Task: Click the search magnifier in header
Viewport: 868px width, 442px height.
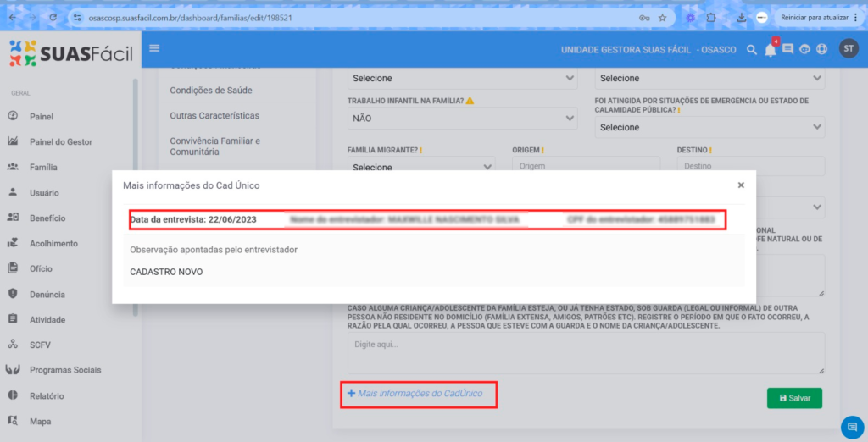Action: [751, 50]
